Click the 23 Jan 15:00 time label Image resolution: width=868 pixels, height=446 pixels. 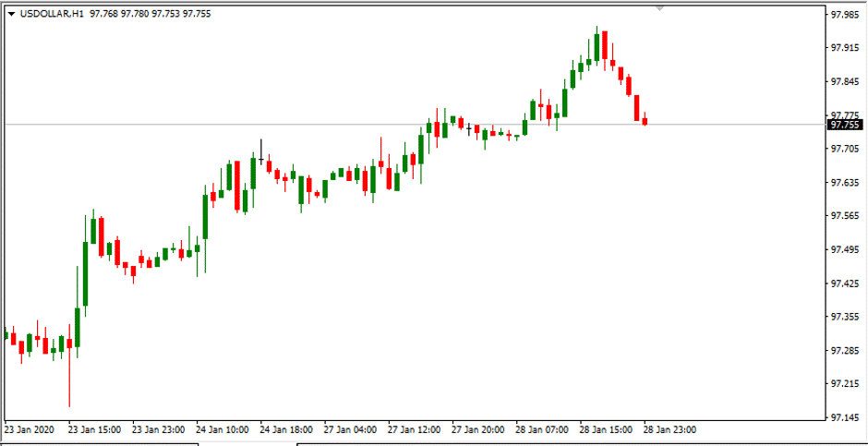pos(95,429)
